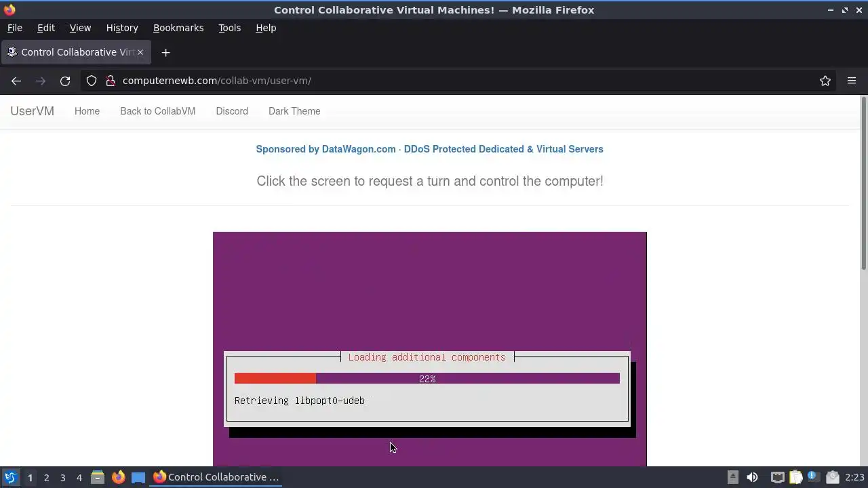Open the History menu
The height and width of the screenshot is (488, 868).
pos(122,28)
